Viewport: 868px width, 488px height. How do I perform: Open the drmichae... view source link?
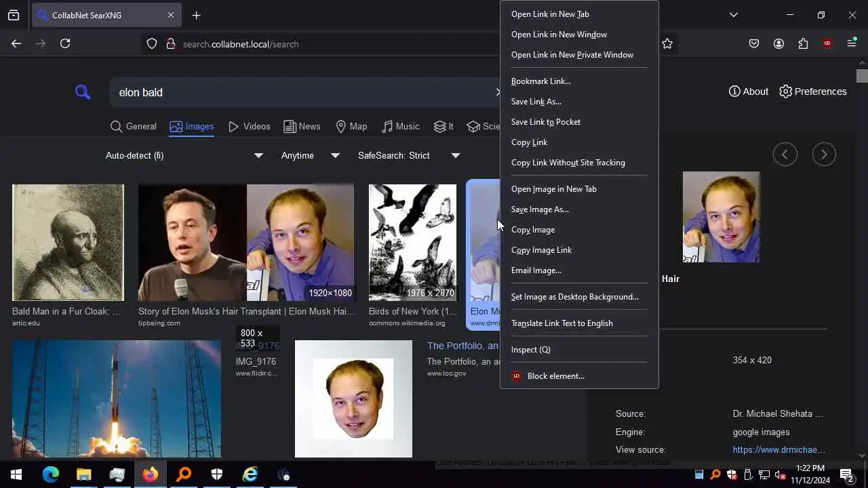pos(778,449)
